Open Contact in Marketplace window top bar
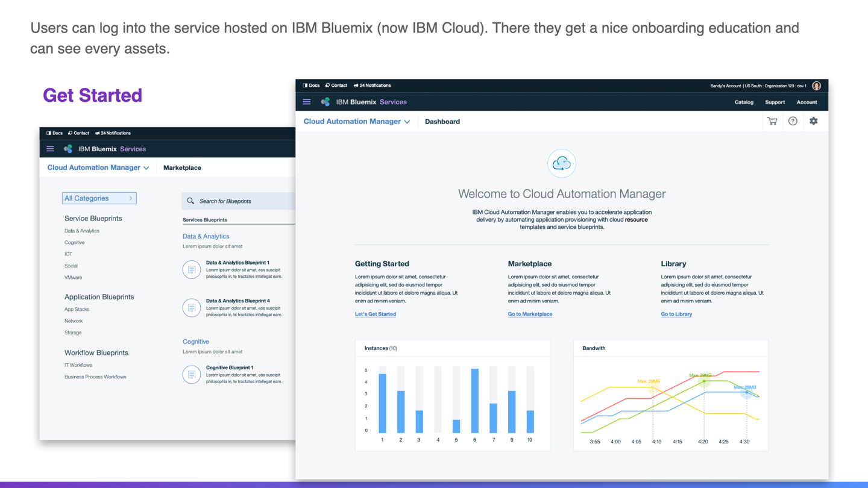Screen dimensions: 868x488 click(78, 133)
